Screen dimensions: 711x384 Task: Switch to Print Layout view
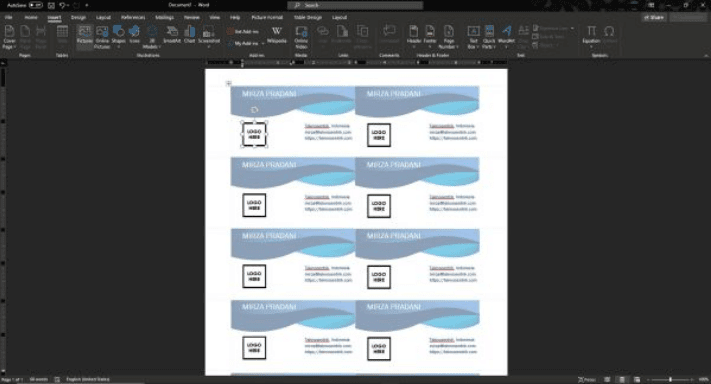[622, 379]
